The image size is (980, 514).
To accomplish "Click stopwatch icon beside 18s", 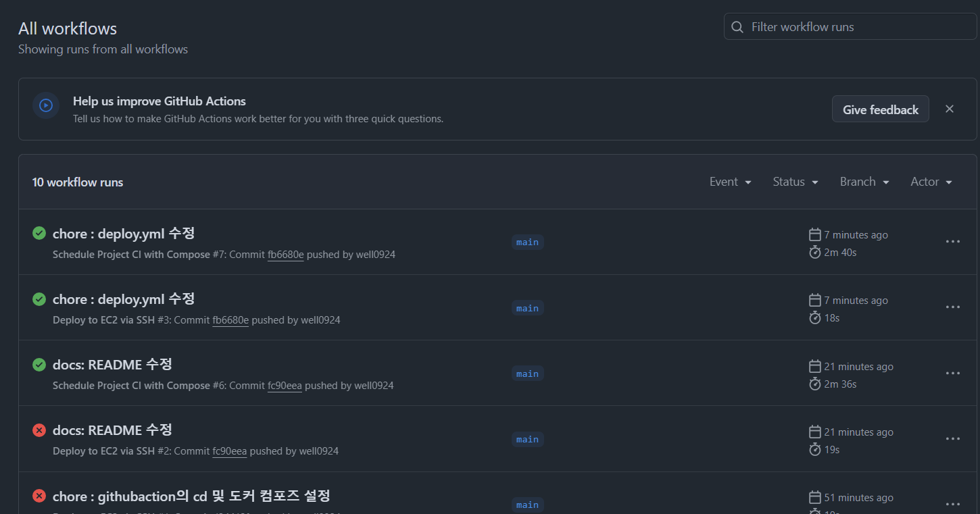I will (815, 317).
